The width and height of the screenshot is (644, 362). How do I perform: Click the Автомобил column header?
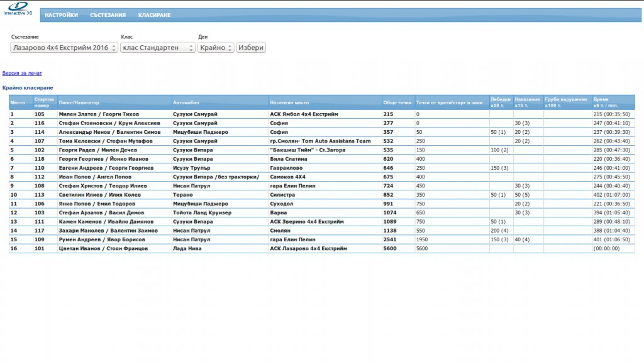tap(219, 102)
